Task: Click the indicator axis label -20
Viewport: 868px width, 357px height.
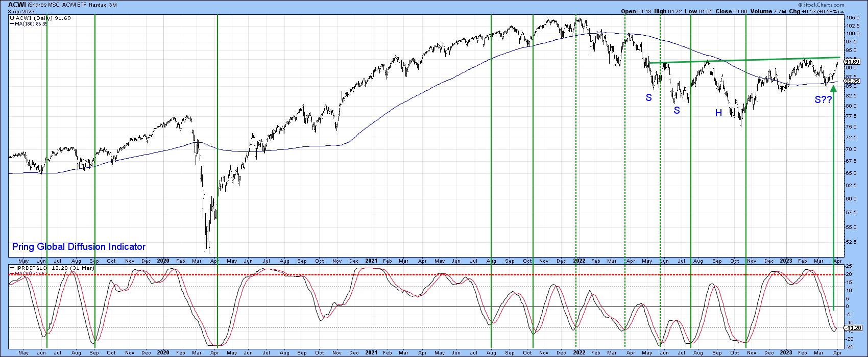Action: (850, 339)
